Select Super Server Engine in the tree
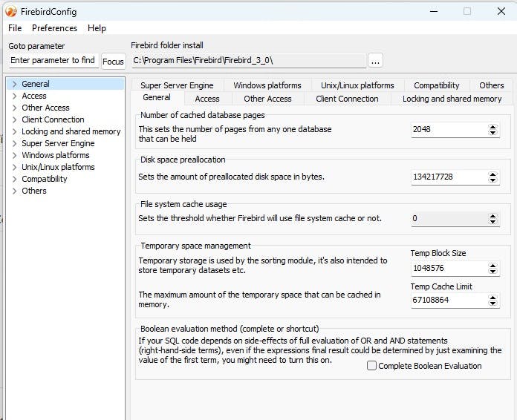 58,143
